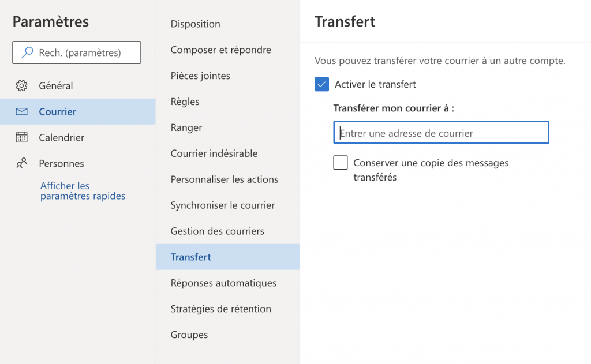This screenshot has height=364, width=591.
Task: Select the Ranger menu item
Action: (x=186, y=128)
